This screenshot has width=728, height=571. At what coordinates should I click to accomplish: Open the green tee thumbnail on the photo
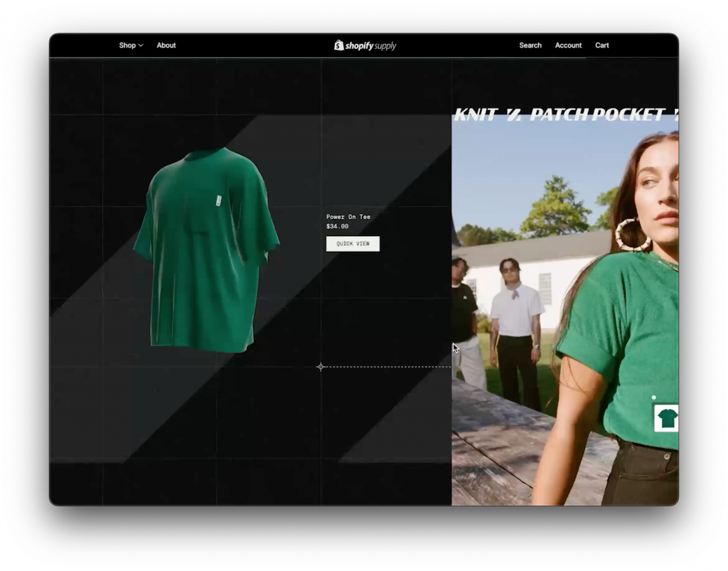pyautogui.click(x=667, y=418)
